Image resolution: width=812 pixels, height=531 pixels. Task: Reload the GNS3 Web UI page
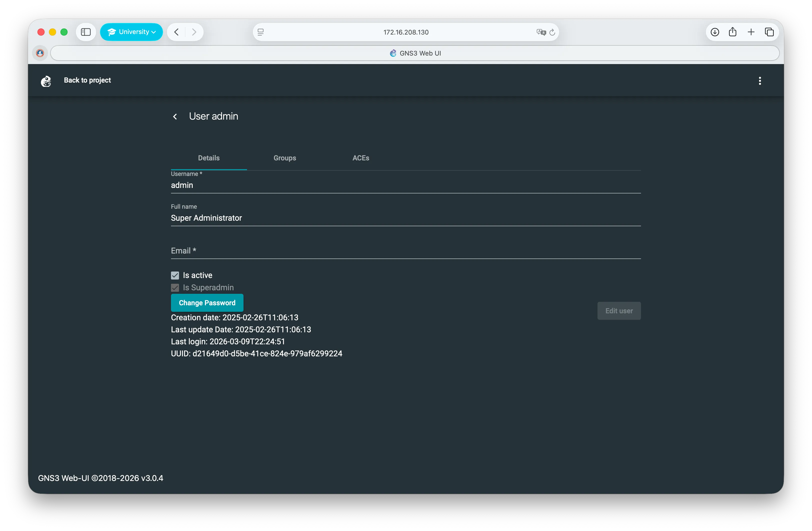pos(552,32)
